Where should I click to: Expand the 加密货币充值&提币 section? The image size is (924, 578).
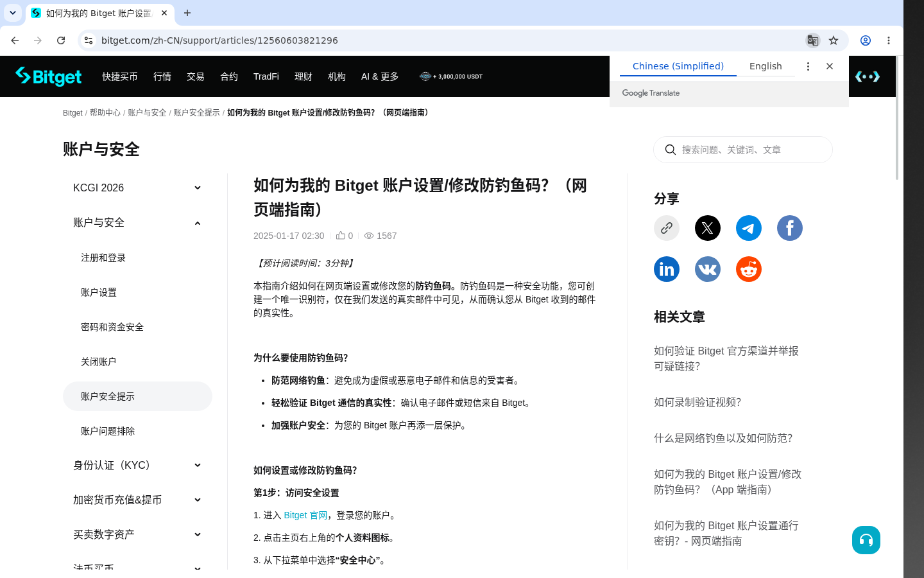pyautogui.click(x=137, y=500)
